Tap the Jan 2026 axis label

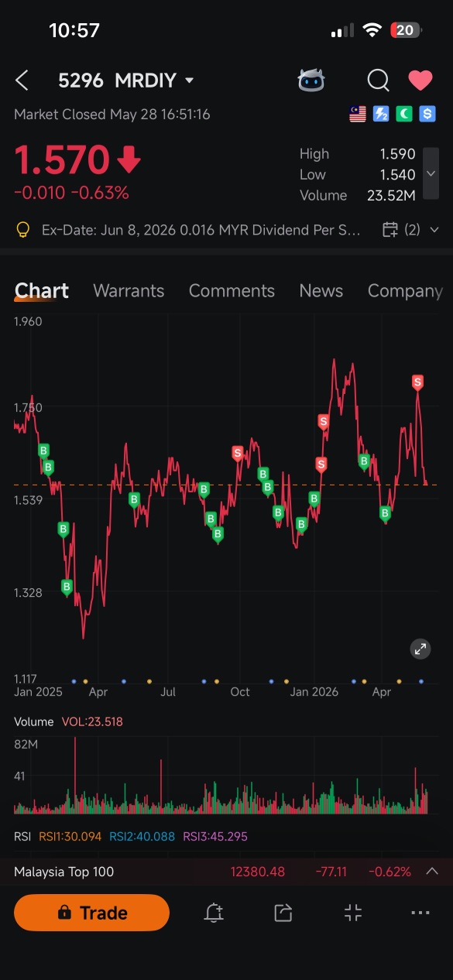(x=314, y=692)
